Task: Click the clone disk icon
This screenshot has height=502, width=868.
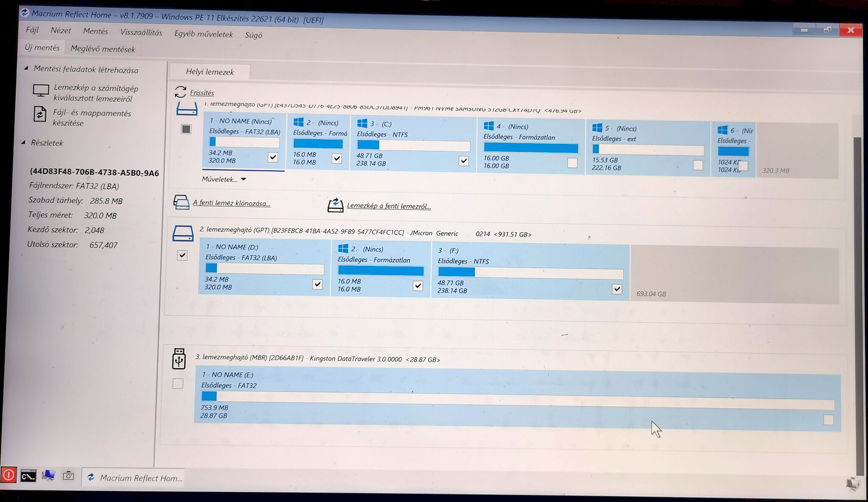Action: [x=181, y=202]
